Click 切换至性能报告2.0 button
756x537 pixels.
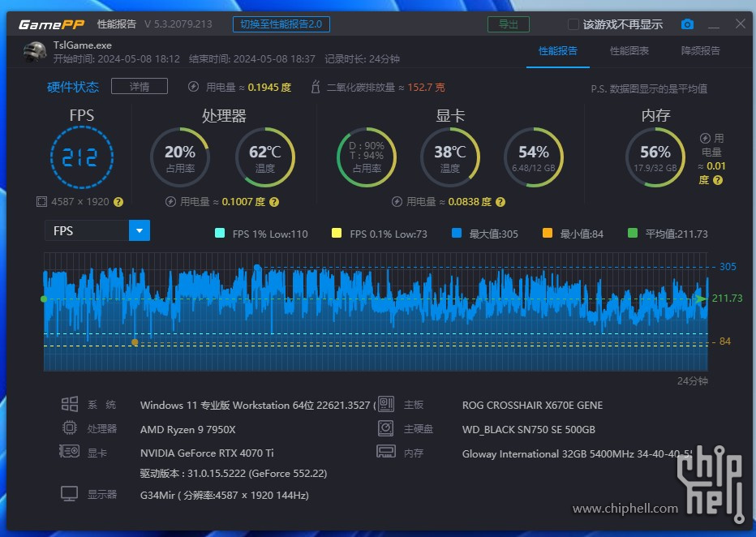[281, 24]
